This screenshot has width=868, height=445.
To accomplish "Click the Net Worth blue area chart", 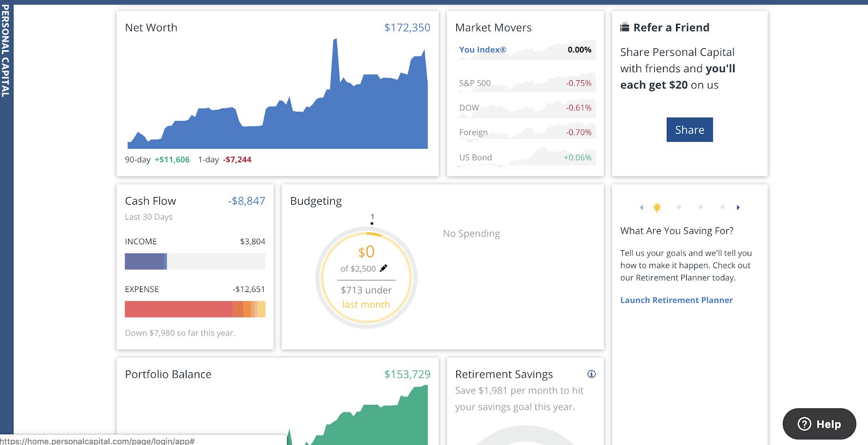I will pos(277,93).
